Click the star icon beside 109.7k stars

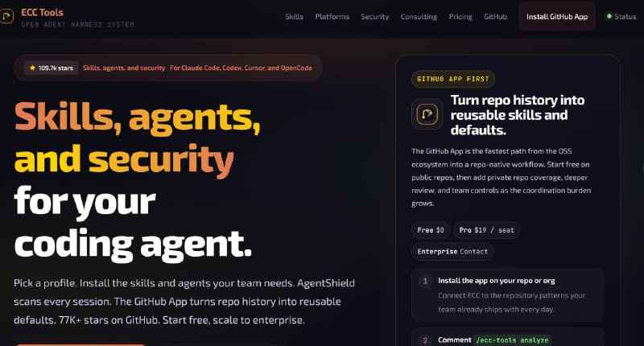pyautogui.click(x=32, y=68)
